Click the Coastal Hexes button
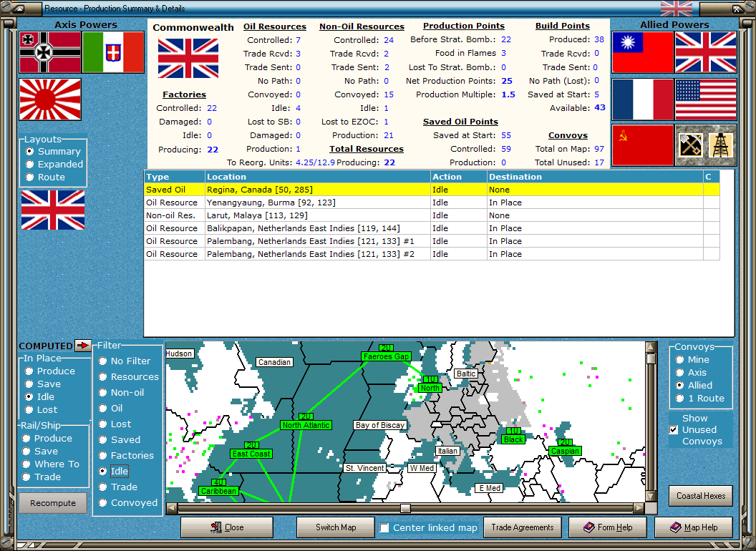This screenshot has width=756, height=551. 701,496
